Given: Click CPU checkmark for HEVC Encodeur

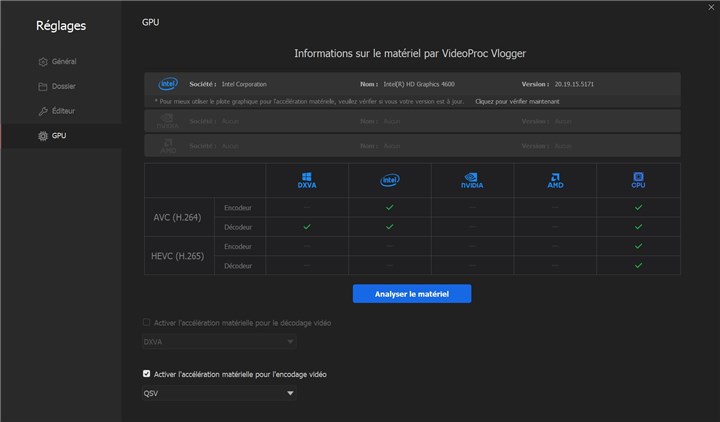Looking at the screenshot, I should tap(638, 246).
